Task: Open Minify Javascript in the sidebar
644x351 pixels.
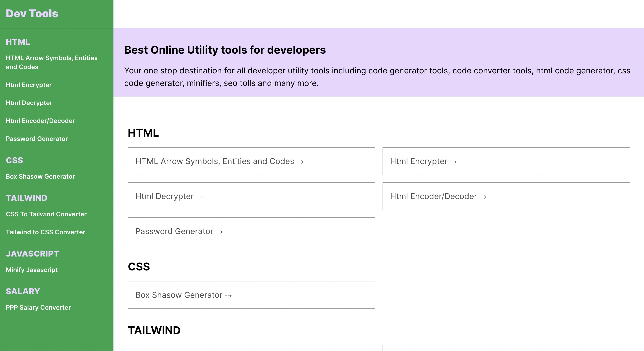Action: (x=32, y=270)
